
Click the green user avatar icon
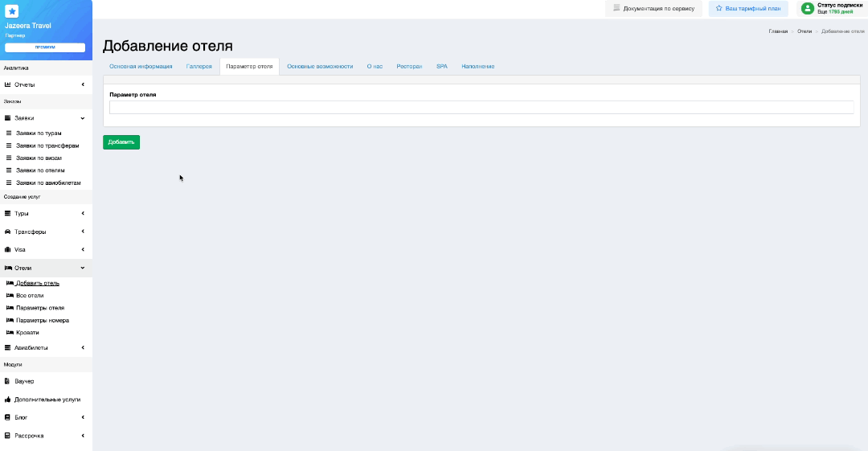(x=807, y=8)
